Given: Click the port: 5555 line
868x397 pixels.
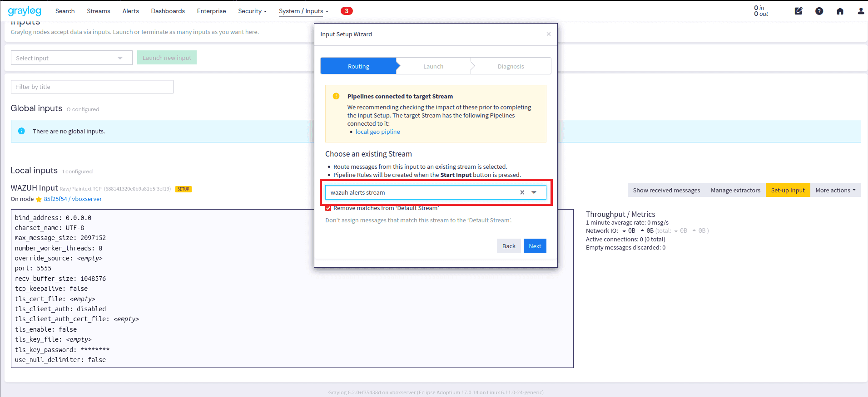Looking at the screenshot, I should tap(33, 268).
